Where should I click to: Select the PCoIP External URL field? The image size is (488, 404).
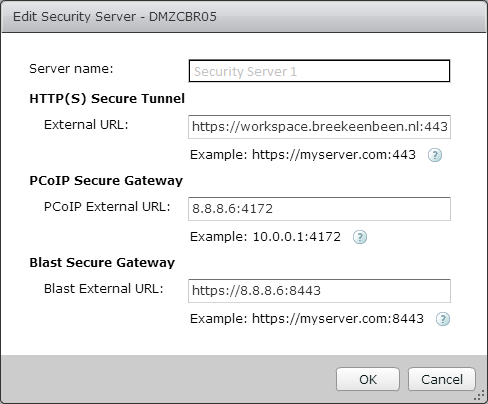coord(319,209)
